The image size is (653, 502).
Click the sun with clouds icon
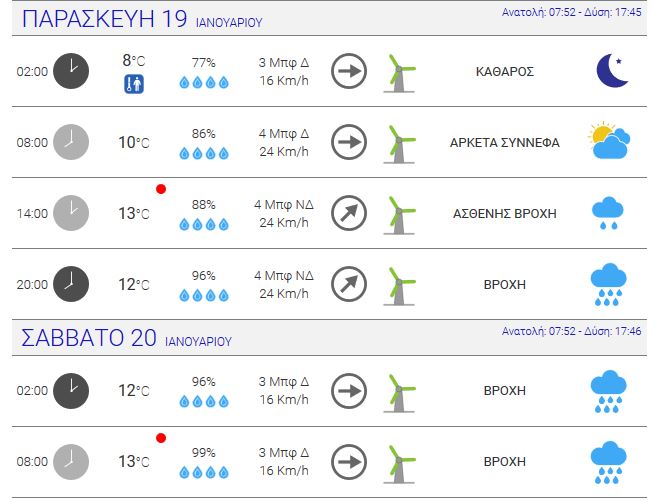(x=609, y=141)
